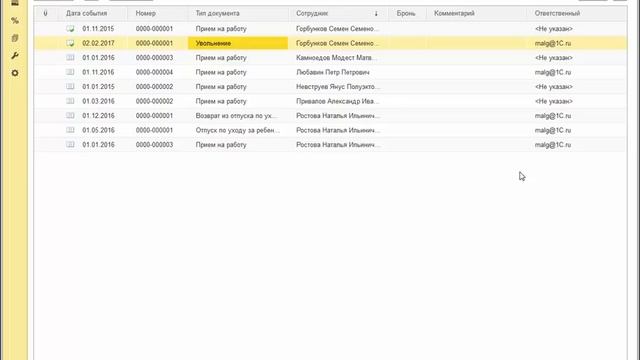Select <Не указан> in the Привалов row
640x360 pixels.
(x=553, y=101)
